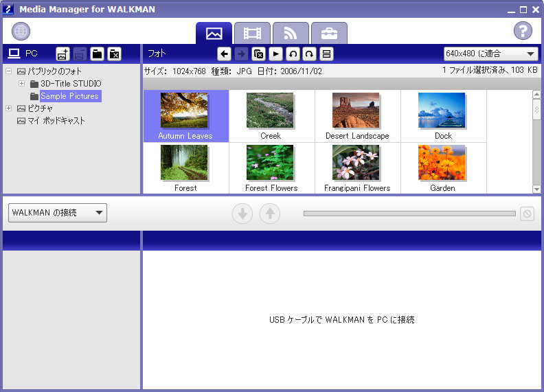
Task: Select the Forest thumbnail
Action: click(186, 168)
